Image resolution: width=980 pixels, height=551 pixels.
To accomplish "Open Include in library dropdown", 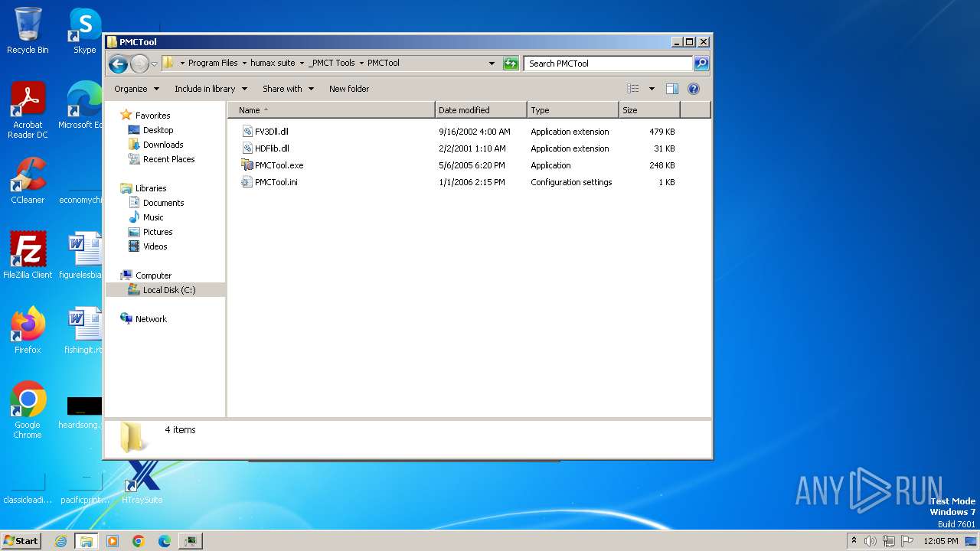I will pyautogui.click(x=211, y=89).
